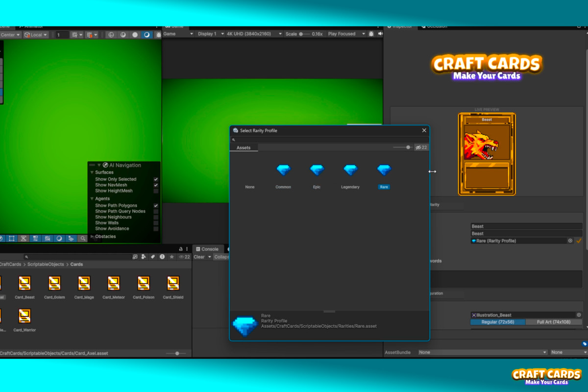Image resolution: width=588 pixels, height=392 pixels.
Task: Select the Epic rarity gem icon
Action: click(x=317, y=170)
